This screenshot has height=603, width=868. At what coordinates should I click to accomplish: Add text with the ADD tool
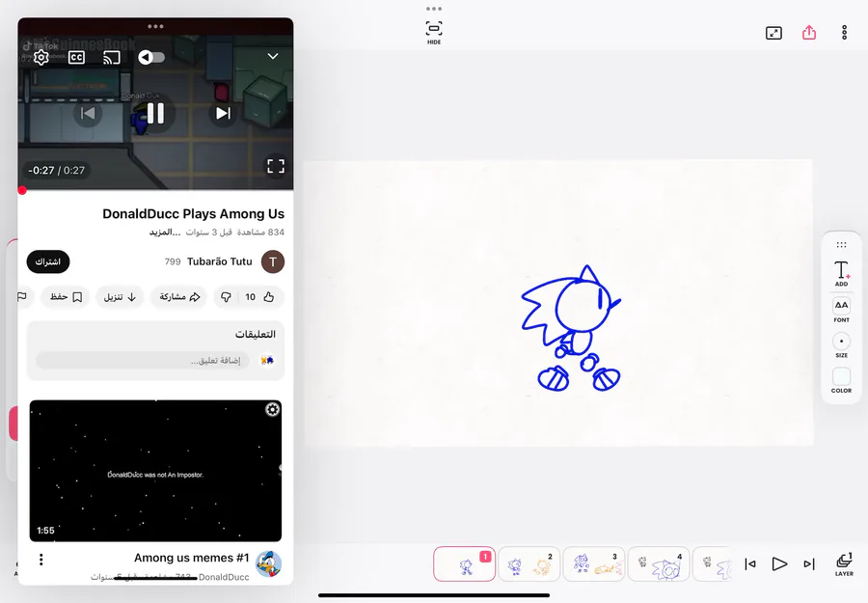[841, 274]
